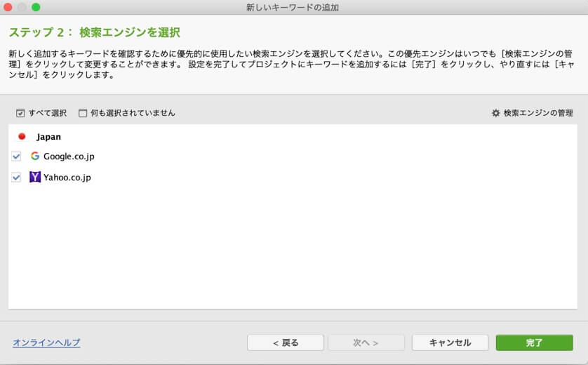Highlight the Yahoo.co.jp row label
The image size is (588, 365).
click(x=67, y=178)
